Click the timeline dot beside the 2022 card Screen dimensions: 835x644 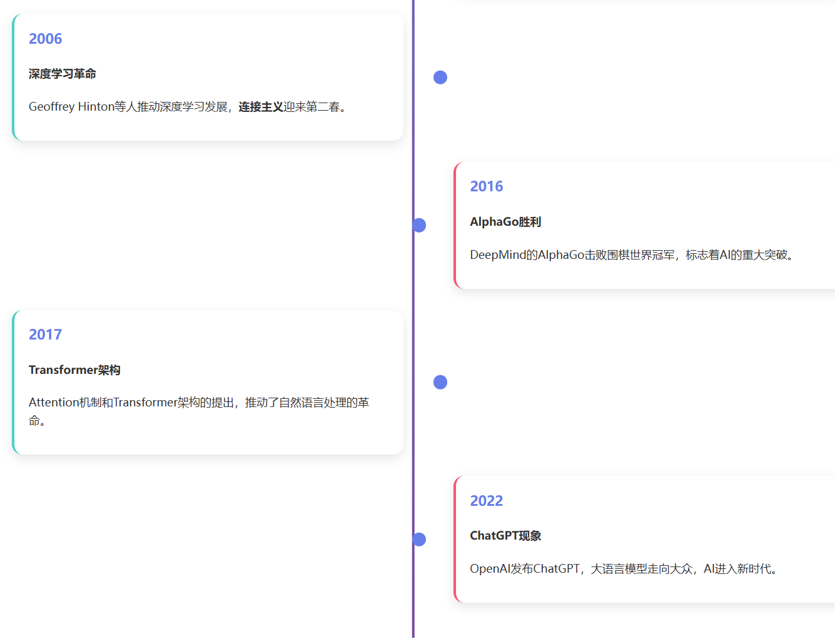tap(419, 538)
